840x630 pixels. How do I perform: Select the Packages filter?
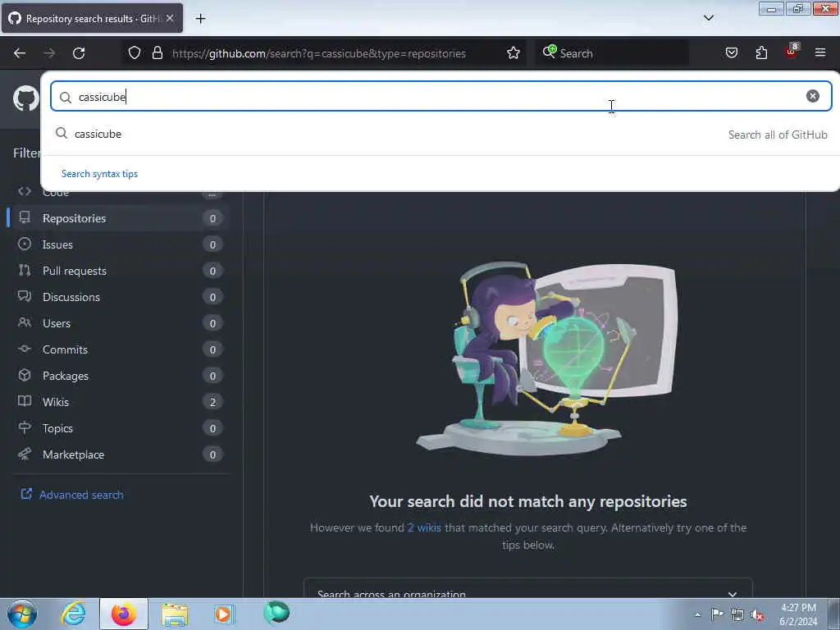pyautogui.click(x=119, y=376)
